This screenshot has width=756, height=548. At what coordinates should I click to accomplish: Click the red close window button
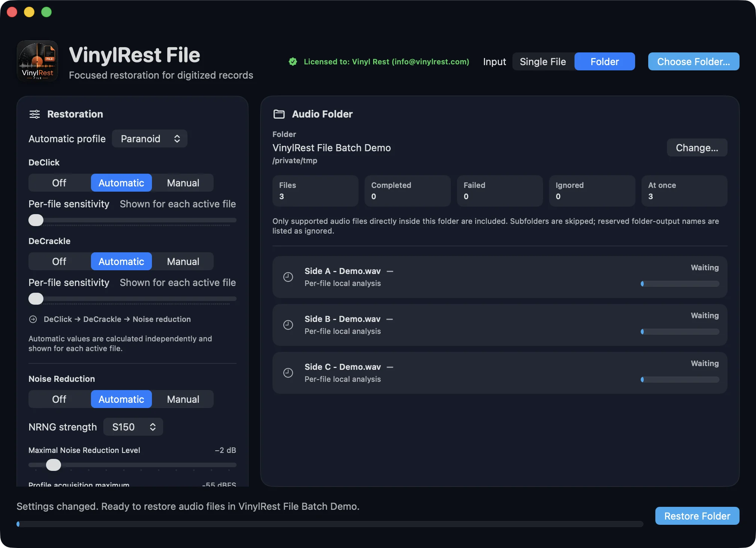[x=12, y=12]
